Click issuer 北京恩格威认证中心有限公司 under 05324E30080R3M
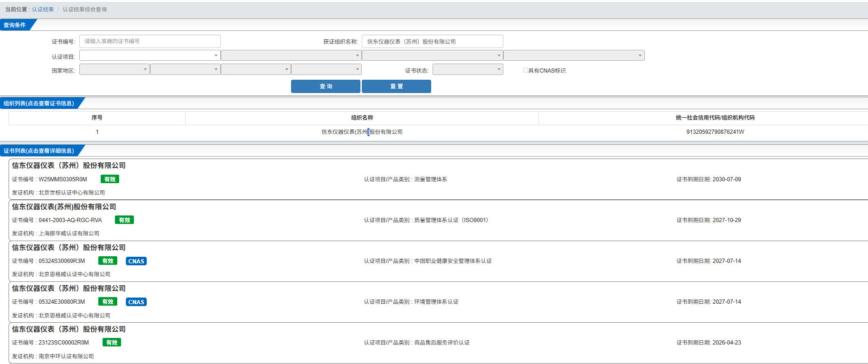868x364 pixels. [x=75, y=316]
